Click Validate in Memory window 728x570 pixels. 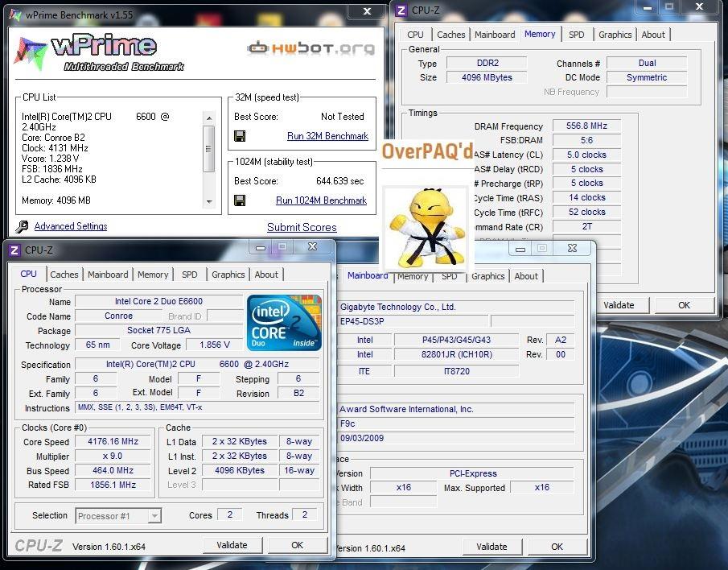coord(619,305)
